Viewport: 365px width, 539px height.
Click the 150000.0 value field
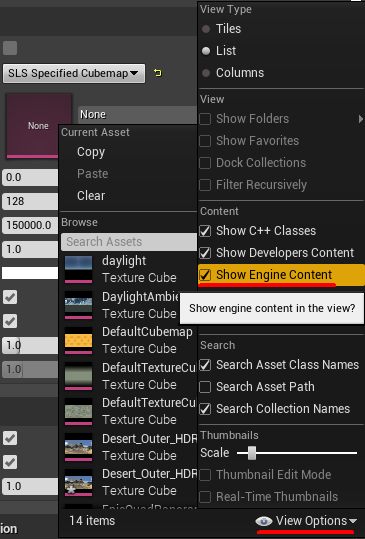point(30,225)
